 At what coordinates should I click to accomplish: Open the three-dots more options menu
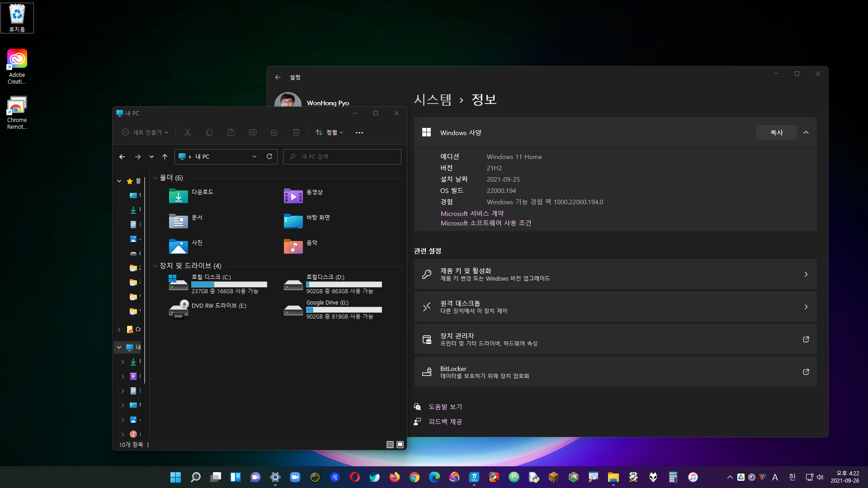click(x=359, y=132)
